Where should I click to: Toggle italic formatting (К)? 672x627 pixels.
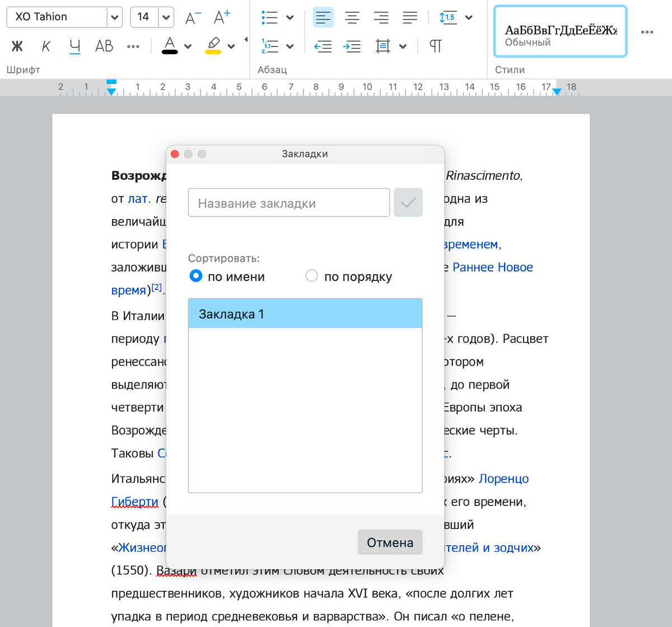click(x=46, y=46)
